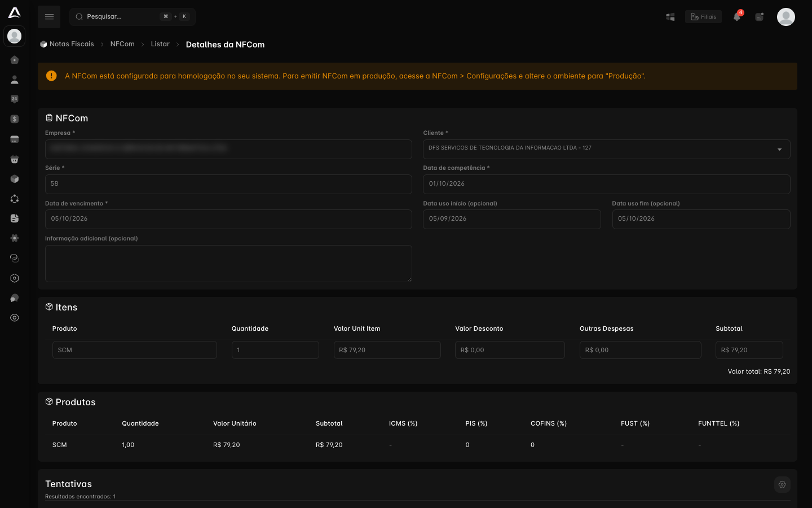Screen dimensions: 812x508
Task: Open the profile avatar in top-right
Action: 786,17
